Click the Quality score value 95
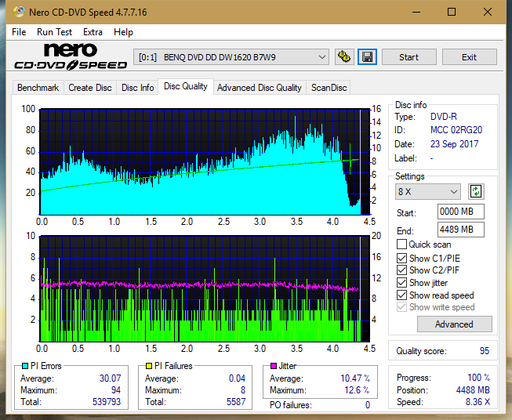Viewport: 512px width, 420px height. 485,351
